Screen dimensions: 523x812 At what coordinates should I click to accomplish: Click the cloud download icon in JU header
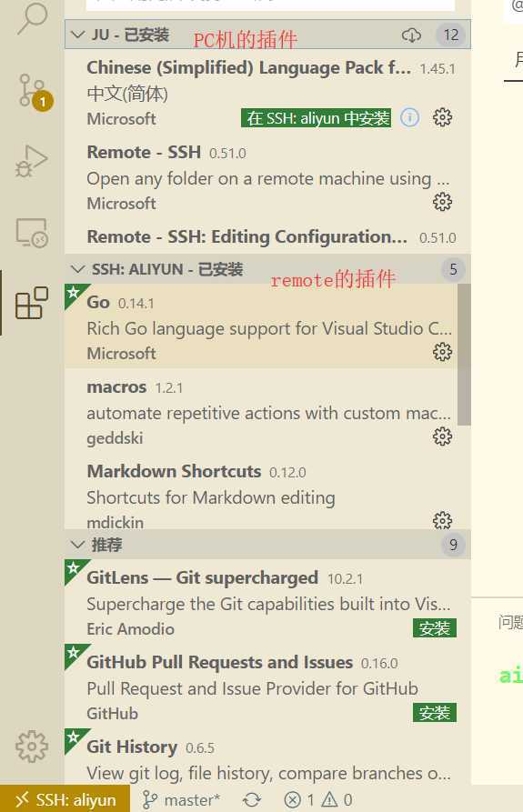(x=411, y=35)
